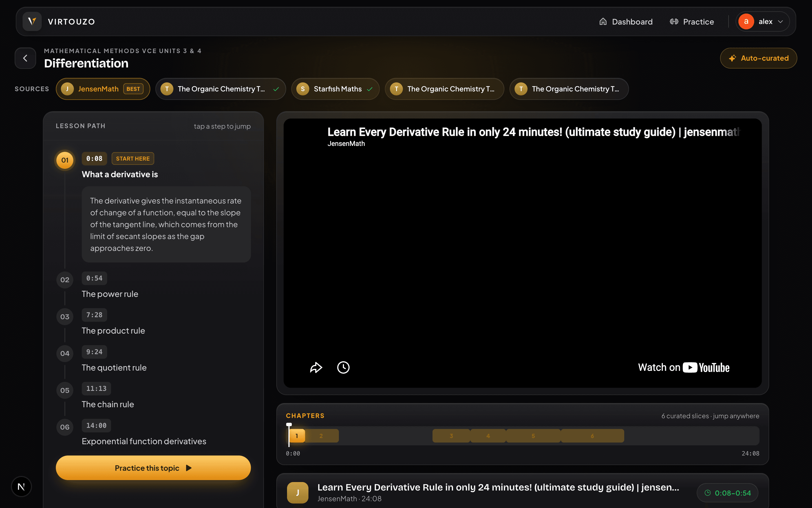Click the J thumbnail in video info card
Image resolution: width=812 pixels, height=508 pixels.
point(298,492)
